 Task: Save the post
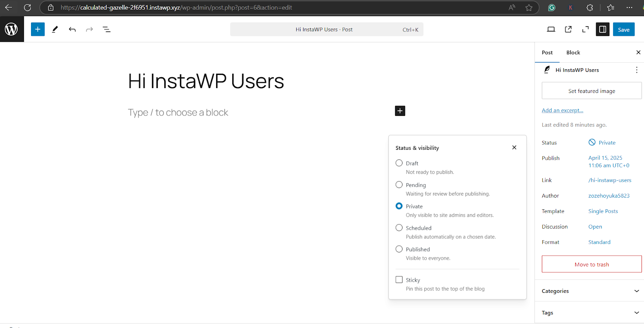[x=624, y=29]
